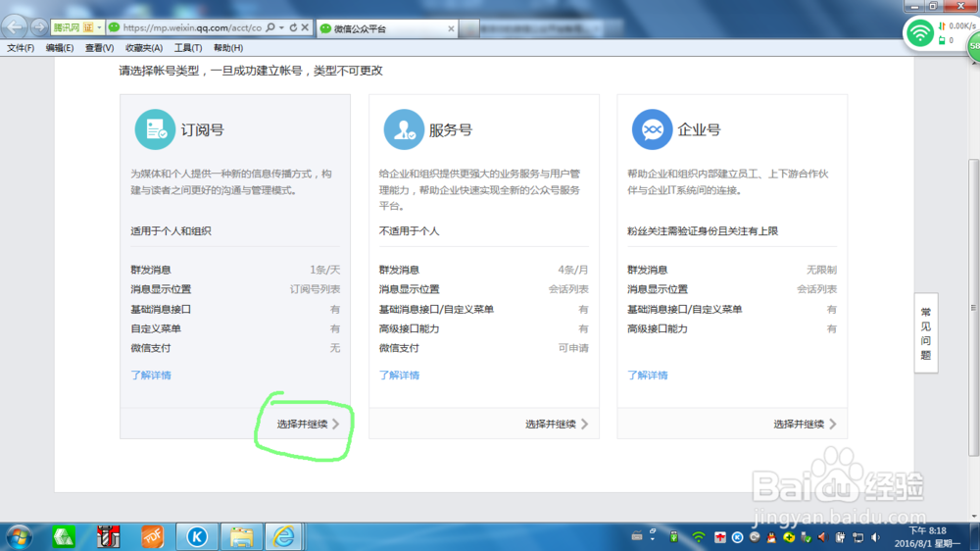
Task: Click the address bar search magnifier icon
Action: point(270,27)
